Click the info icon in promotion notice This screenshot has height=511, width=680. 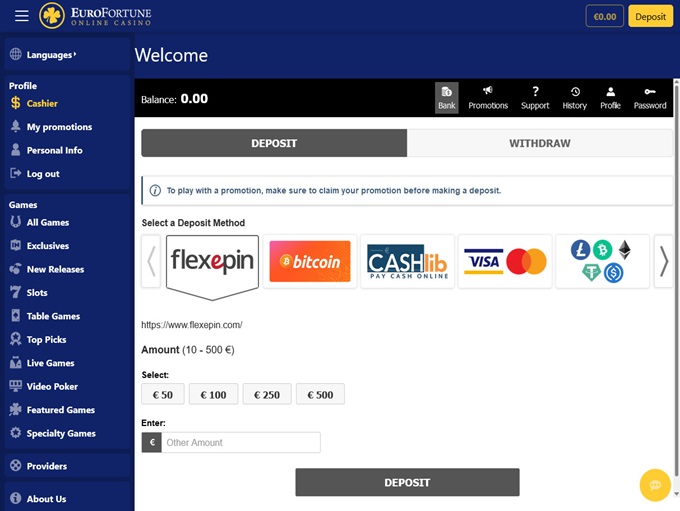(x=155, y=190)
